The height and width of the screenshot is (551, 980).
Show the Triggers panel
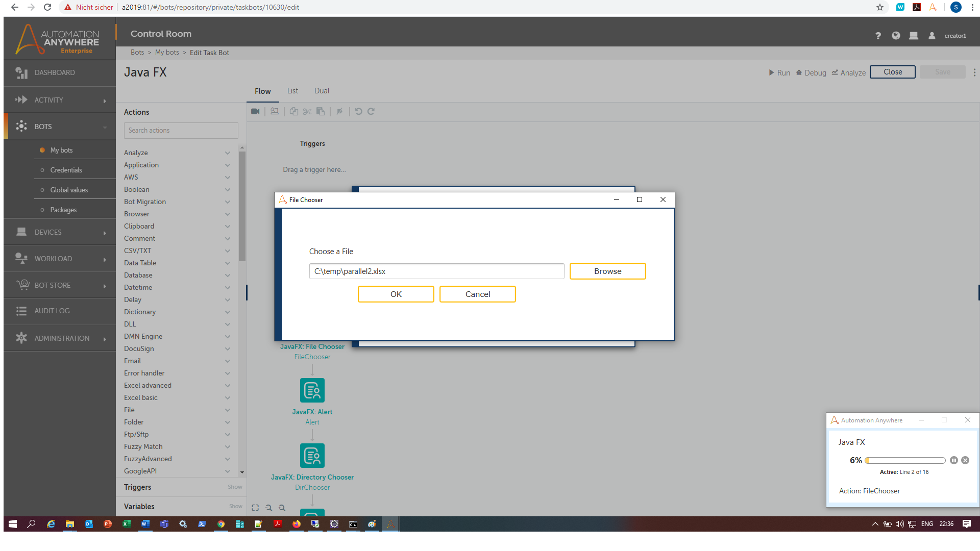click(235, 487)
